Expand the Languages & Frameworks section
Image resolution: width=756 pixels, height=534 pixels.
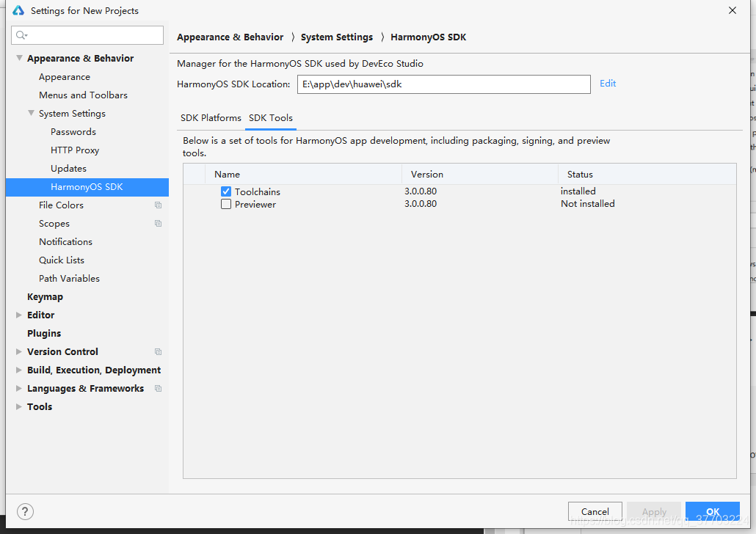click(x=19, y=389)
